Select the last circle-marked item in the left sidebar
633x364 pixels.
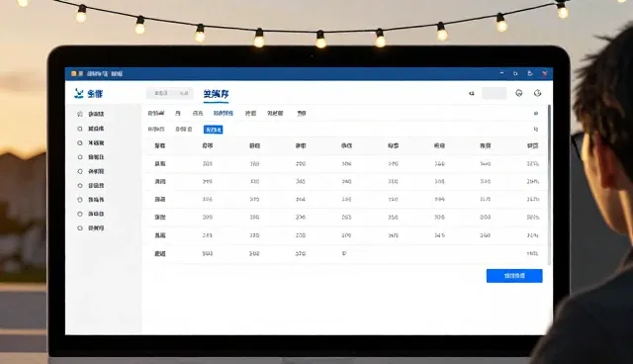click(x=91, y=228)
